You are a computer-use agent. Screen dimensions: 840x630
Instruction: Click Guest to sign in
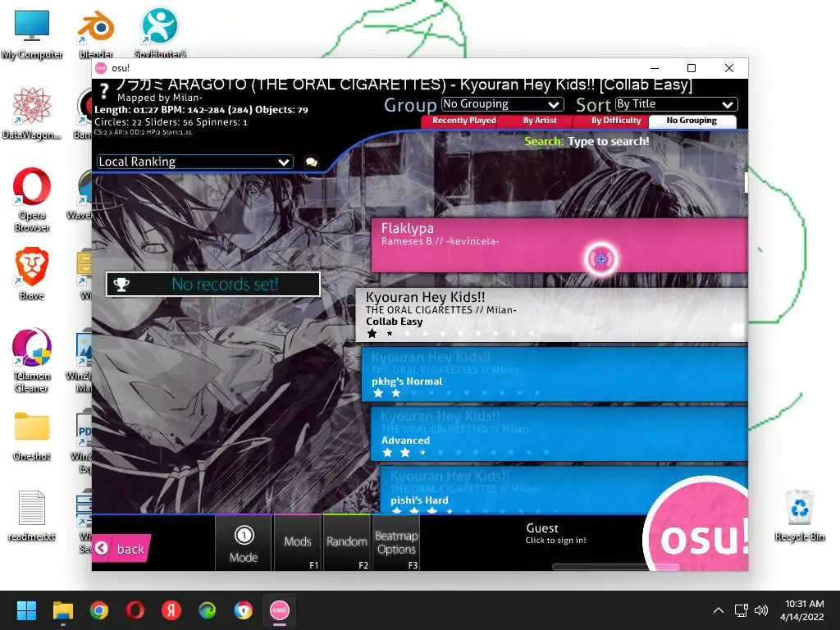click(x=555, y=533)
